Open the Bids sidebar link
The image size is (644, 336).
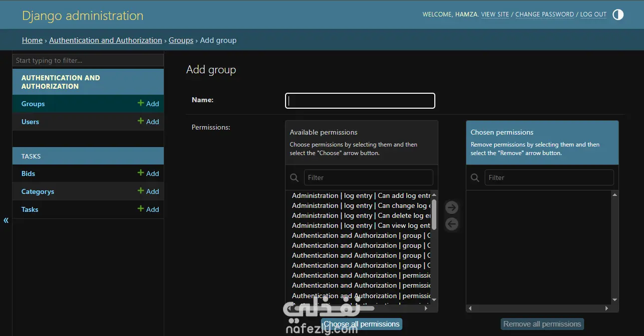tap(28, 173)
